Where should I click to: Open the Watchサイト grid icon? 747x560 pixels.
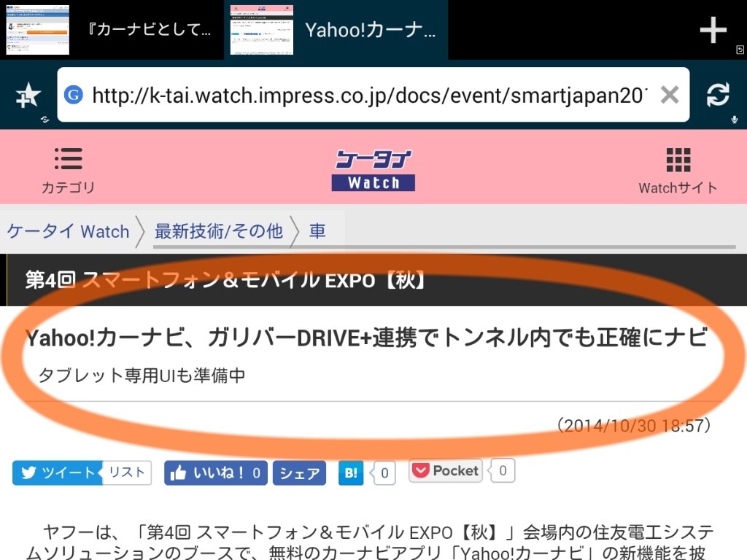(678, 170)
